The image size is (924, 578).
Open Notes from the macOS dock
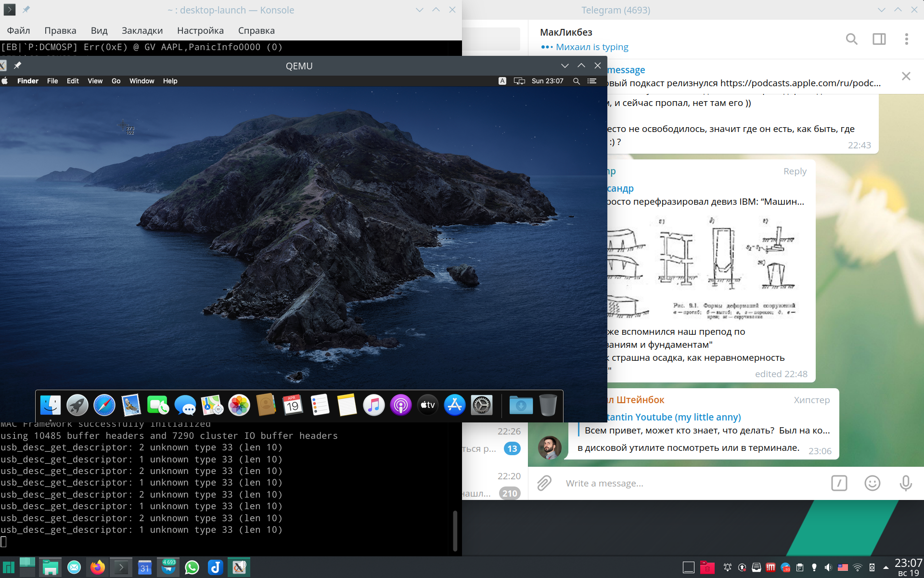click(347, 405)
